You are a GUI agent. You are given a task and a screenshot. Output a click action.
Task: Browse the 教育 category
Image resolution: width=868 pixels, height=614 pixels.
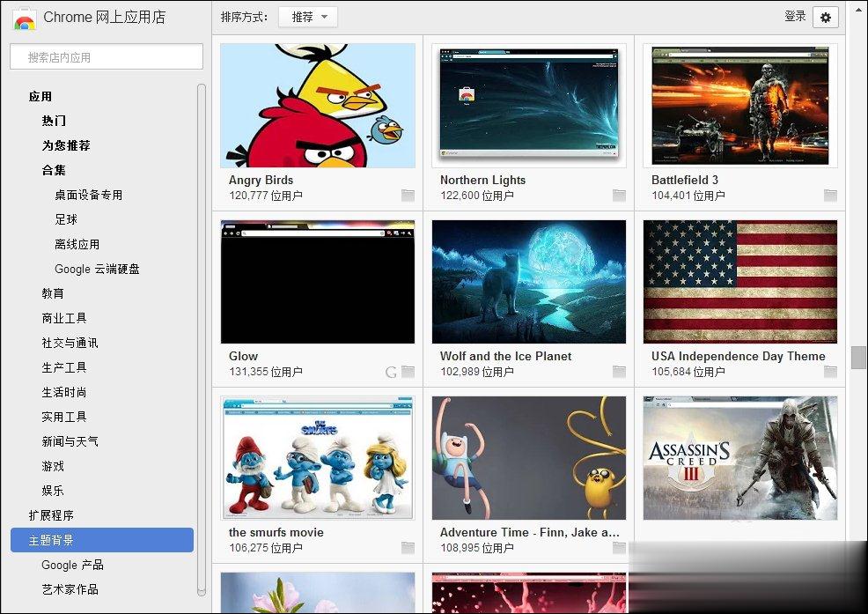[x=53, y=293]
